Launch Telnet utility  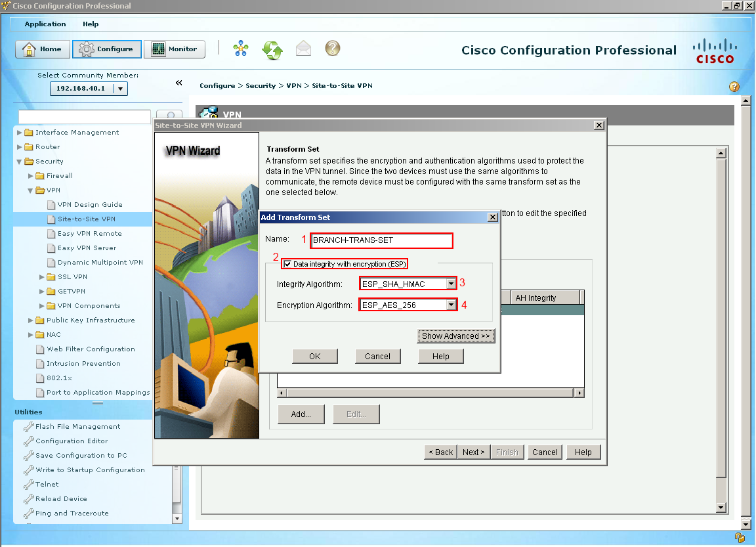point(47,485)
